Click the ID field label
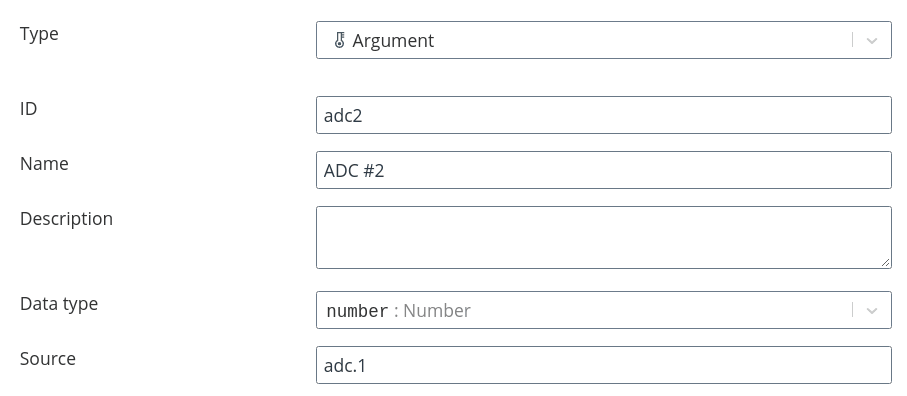Screen dimensions: 907x396 [x=29, y=109]
